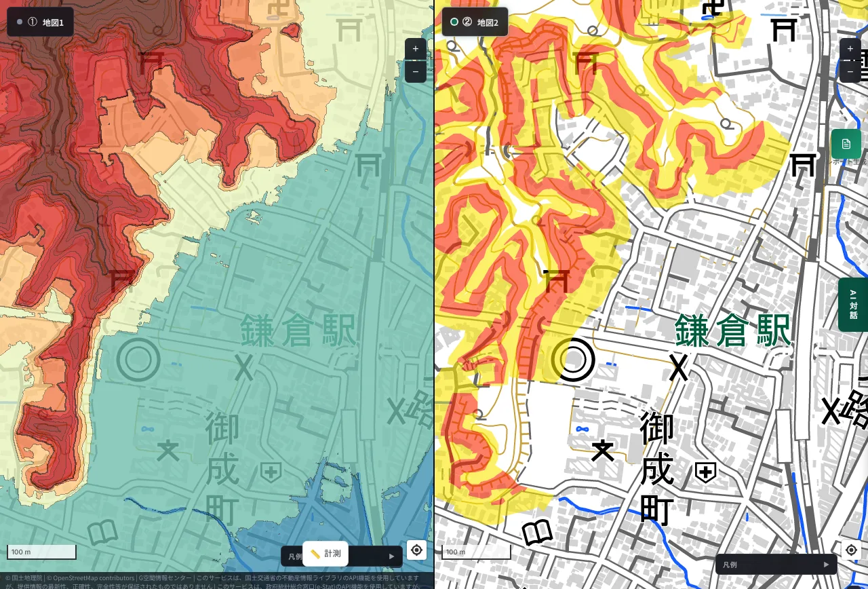Click city hall double-circle symbol on left map

(x=138, y=360)
